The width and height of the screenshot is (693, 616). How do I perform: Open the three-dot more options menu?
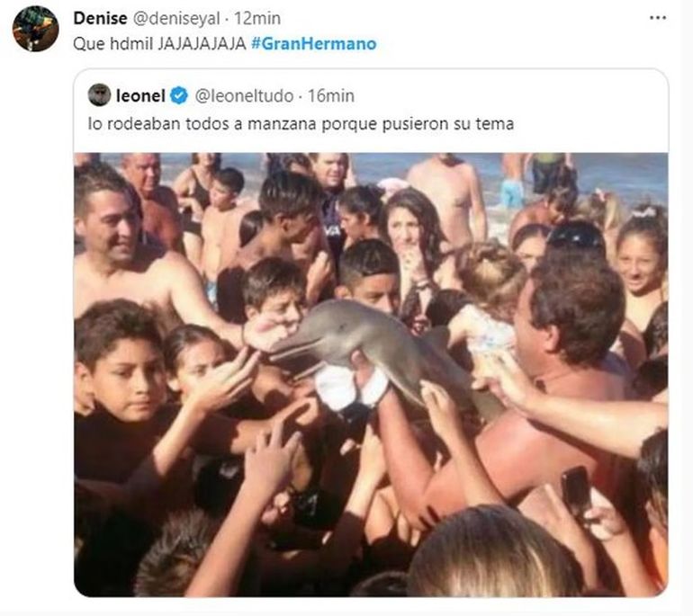(x=658, y=18)
